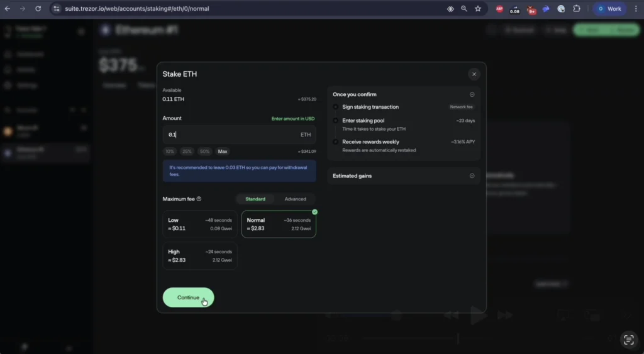
Task: Switch to the Advanced fee tab
Action: (x=295, y=199)
